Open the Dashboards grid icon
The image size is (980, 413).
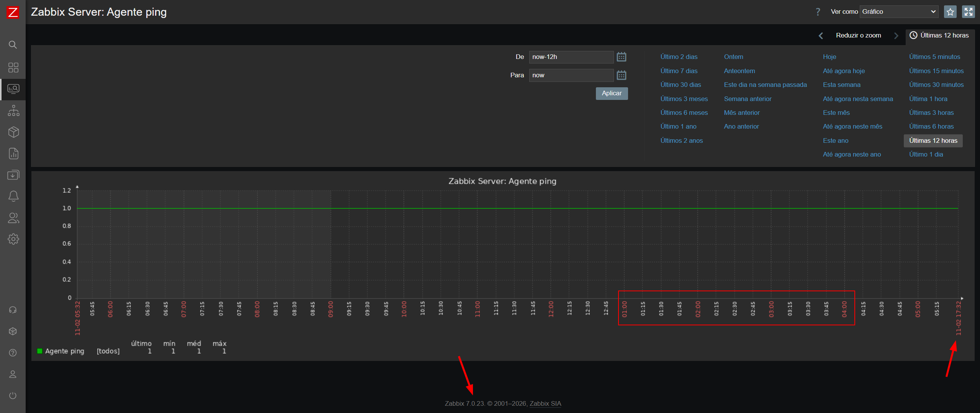point(13,67)
